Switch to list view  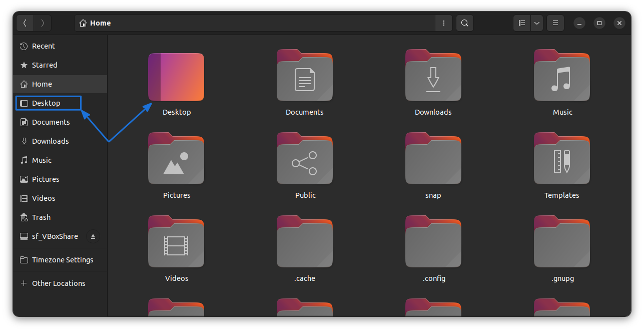click(x=521, y=23)
